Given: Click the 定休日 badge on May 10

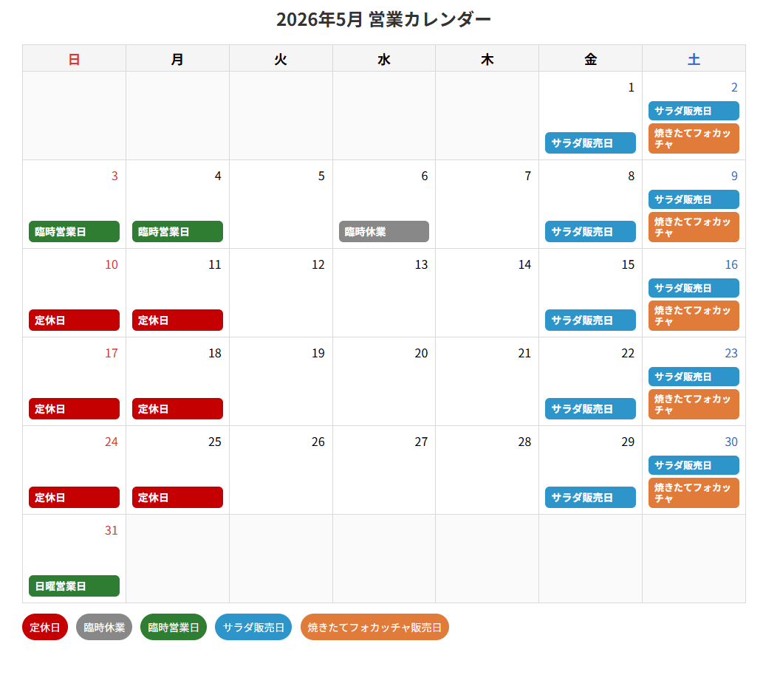Looking at the screenshot, I should (74, 320).
